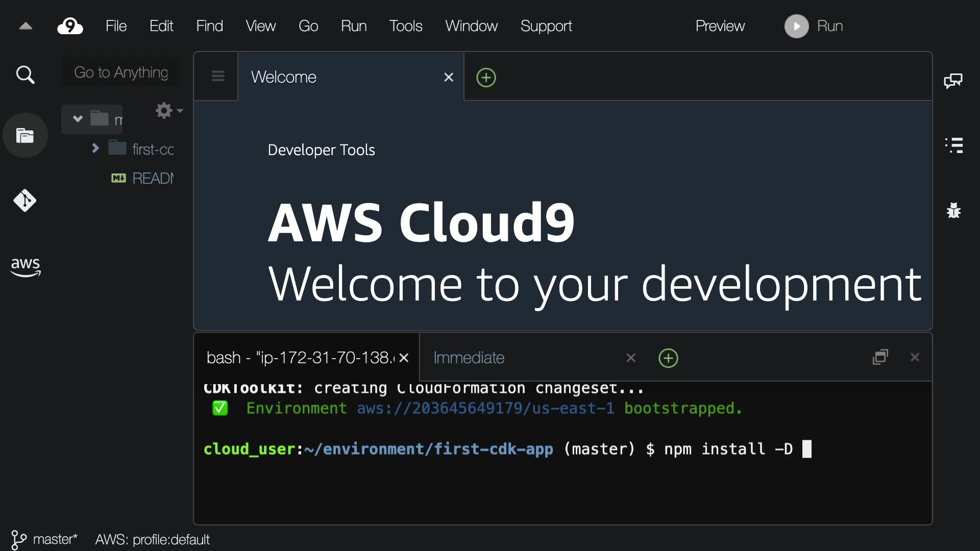Viewport: 980px width, 551px height.
Task: Hide the top menu bar with the up arrow
Action: (26, 26)
